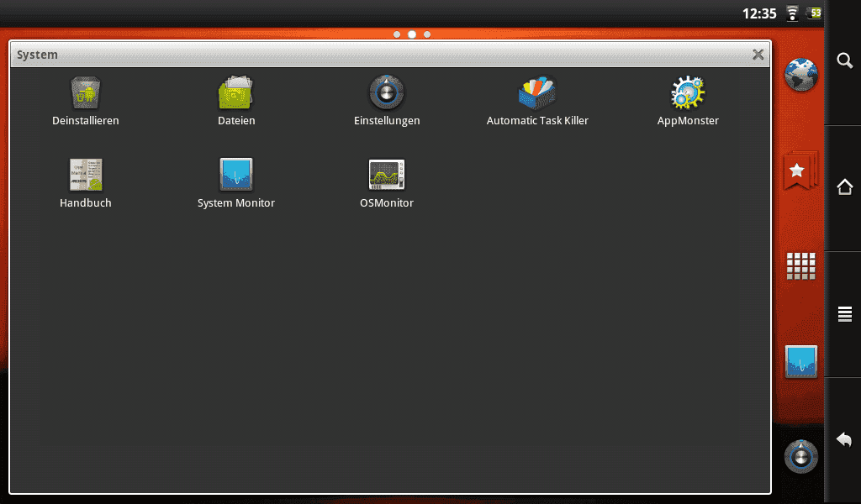Screen dimensions: 861x504
Task: Open the OSMonitor app
Action: tap(387, 184)
